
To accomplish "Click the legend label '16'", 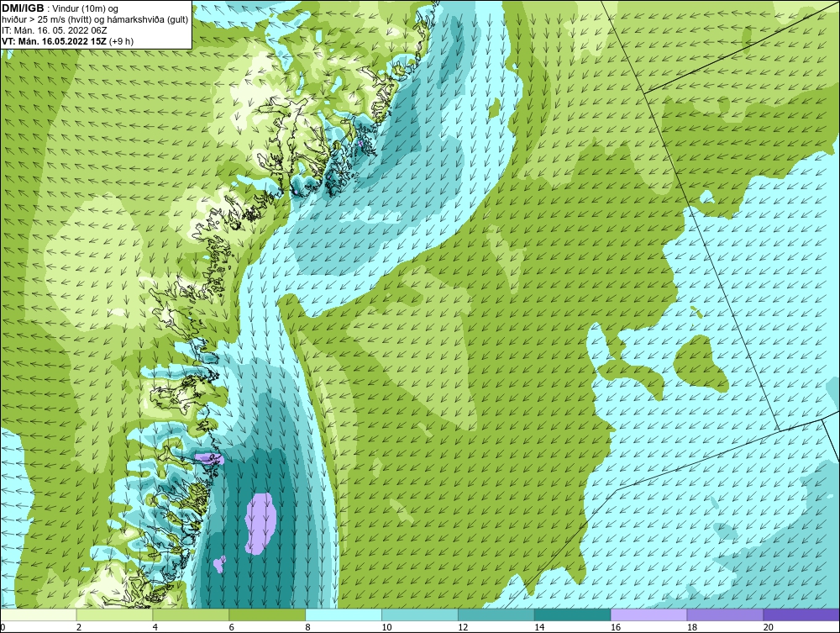I will click(616, 627).
